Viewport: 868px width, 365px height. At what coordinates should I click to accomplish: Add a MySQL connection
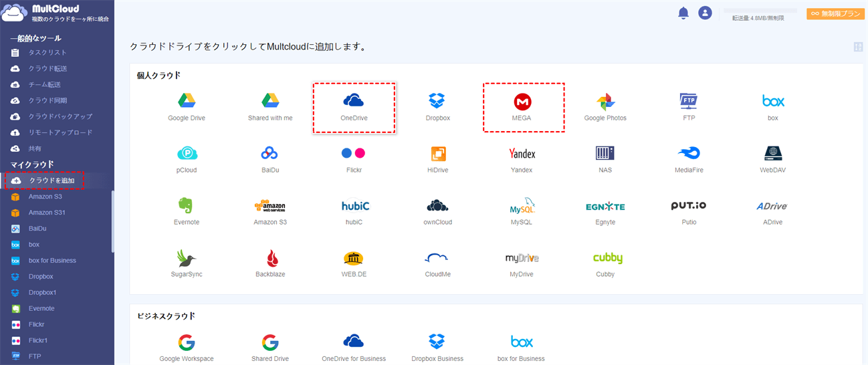(x=522, y=211)
